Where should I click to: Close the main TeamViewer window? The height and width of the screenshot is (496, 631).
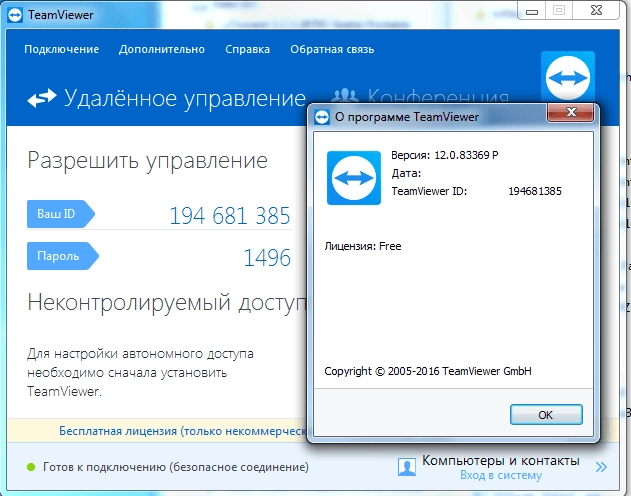point(596,10)
